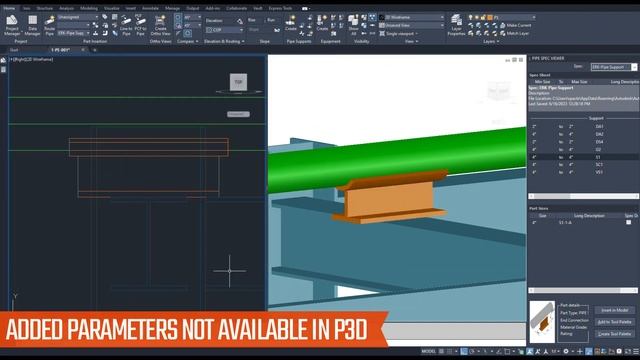Click the elevation pick icon beside Elevation field
Screen dimensions: 640x360
pos(240,20)
